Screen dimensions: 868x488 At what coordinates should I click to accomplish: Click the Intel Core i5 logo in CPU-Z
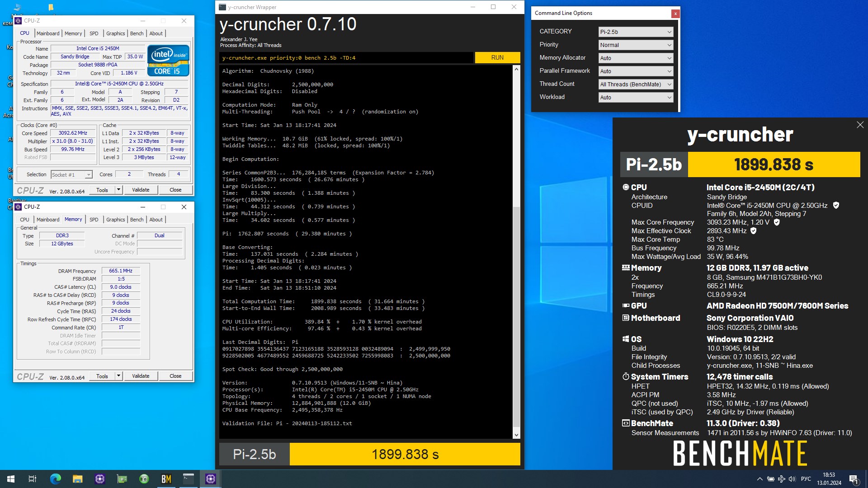pos(168,60)
